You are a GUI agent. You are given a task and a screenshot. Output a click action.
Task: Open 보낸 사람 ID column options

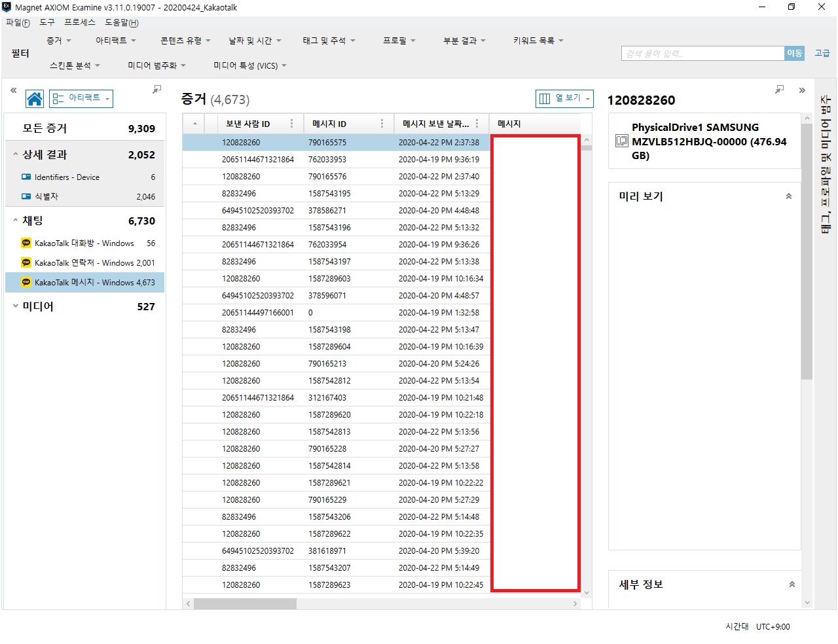pos(291,124)
